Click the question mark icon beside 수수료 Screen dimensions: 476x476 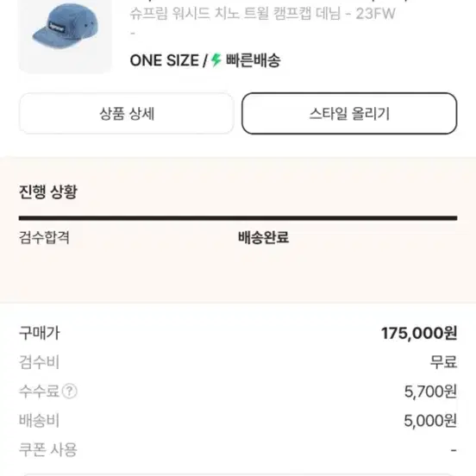(x=70, y=391)
